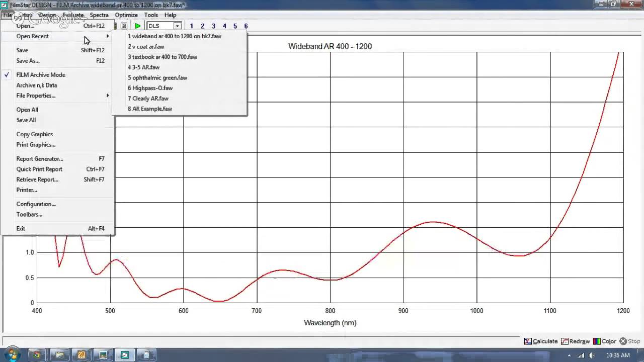
Task: Open Configuration... from the File menu
Action: [x=58, y=204]
